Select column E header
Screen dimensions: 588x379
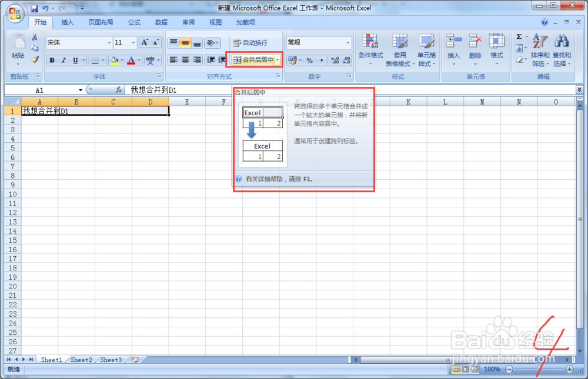pos(187,102)
